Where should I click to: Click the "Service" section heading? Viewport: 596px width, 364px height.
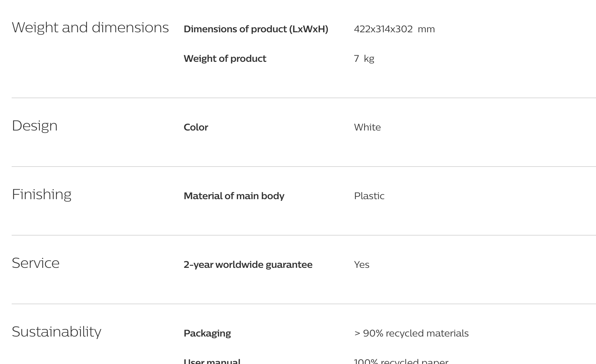point(36,263)
